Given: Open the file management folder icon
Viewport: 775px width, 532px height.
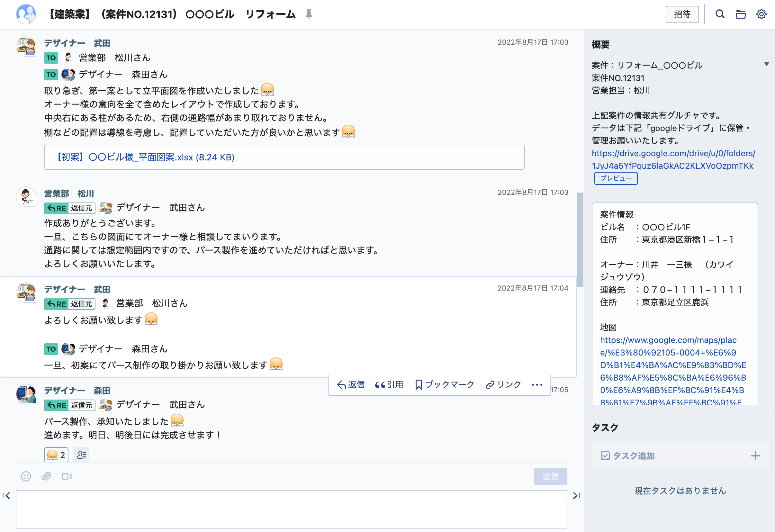Looking at the screenshot, I should point(741,14).
